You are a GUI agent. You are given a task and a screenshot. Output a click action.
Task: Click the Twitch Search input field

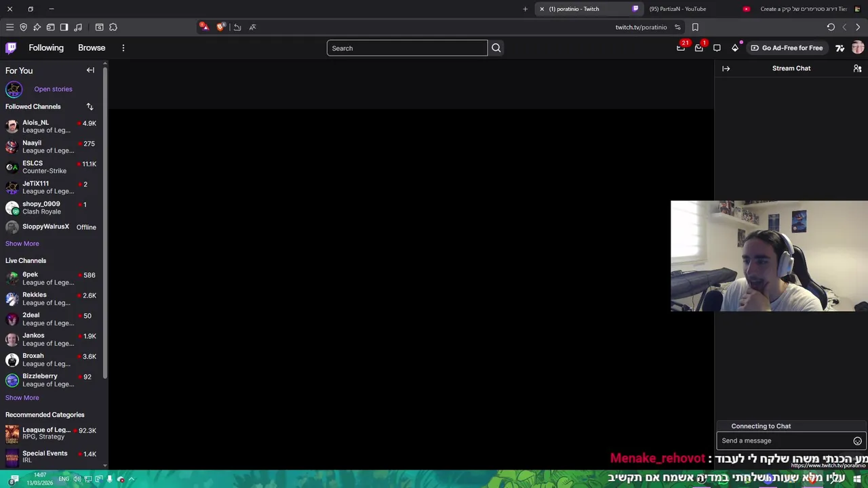coord(407,48)
